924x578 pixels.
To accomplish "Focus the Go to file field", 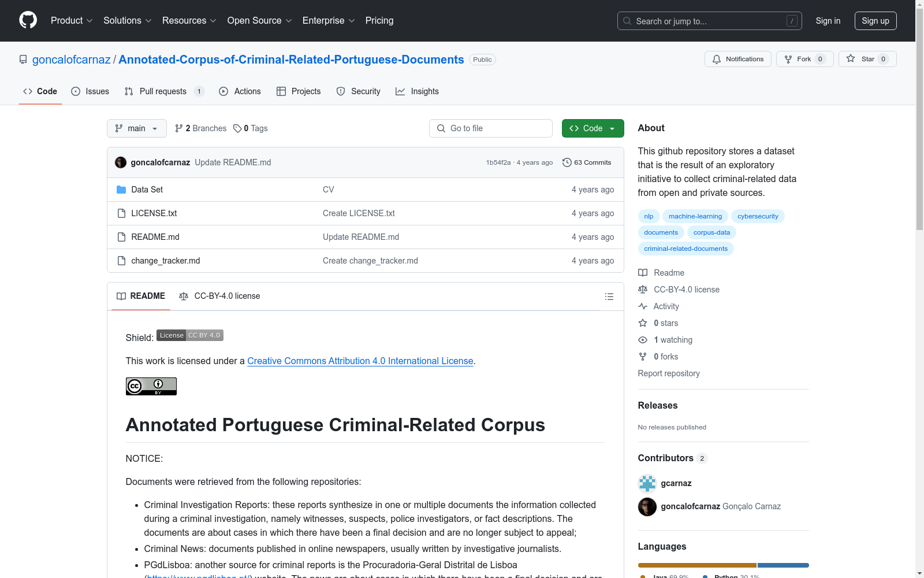I will [491, 128].
